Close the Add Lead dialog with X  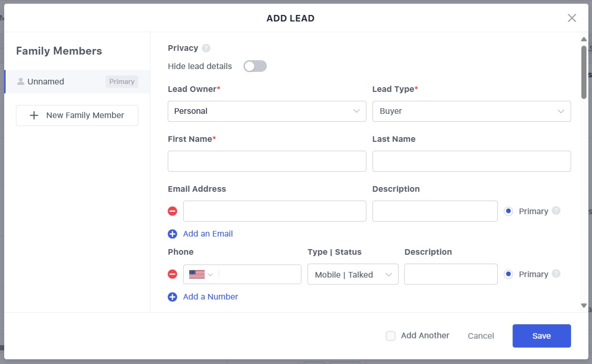[571, 18]
